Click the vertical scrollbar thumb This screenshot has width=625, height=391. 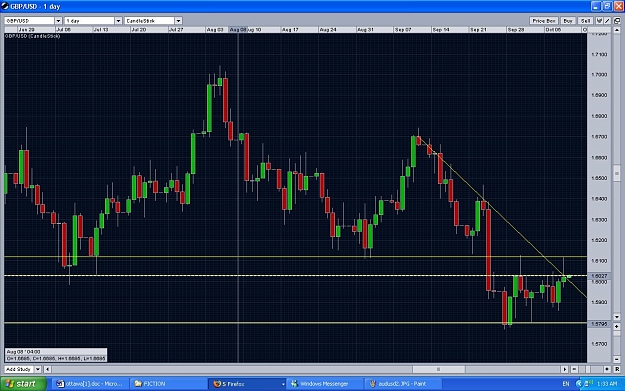coord(617,173)
